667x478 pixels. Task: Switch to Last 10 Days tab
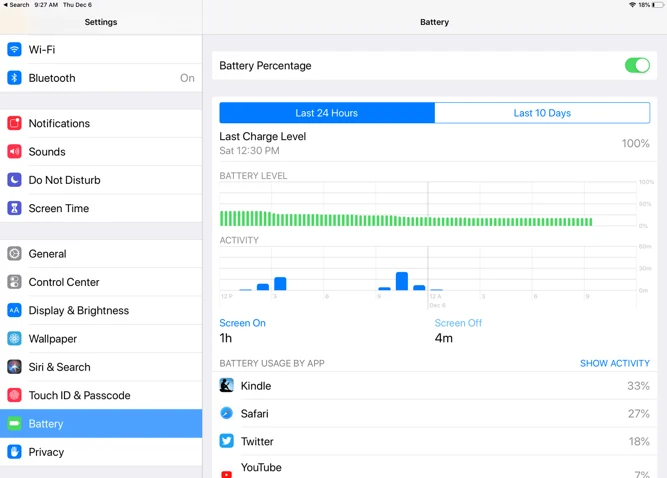542,113
